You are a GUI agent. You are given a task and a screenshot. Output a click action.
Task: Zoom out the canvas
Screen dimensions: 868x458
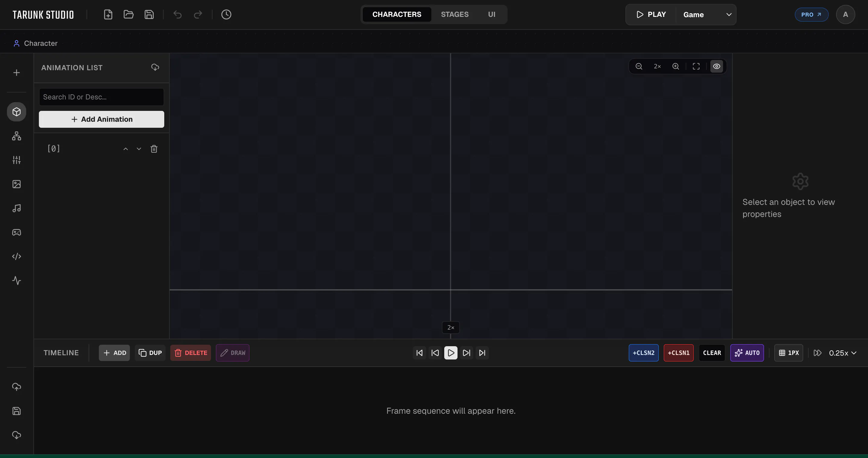click(x=639, y=66)
